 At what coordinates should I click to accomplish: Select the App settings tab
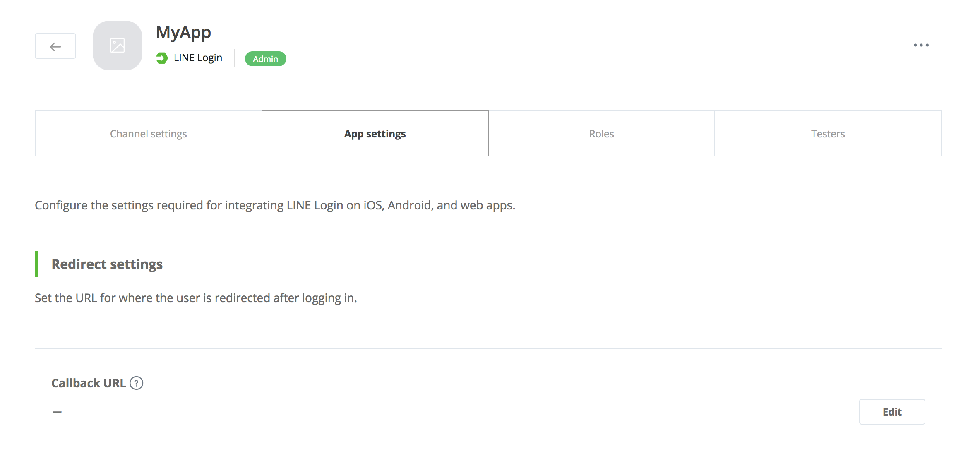click(375, 133)
